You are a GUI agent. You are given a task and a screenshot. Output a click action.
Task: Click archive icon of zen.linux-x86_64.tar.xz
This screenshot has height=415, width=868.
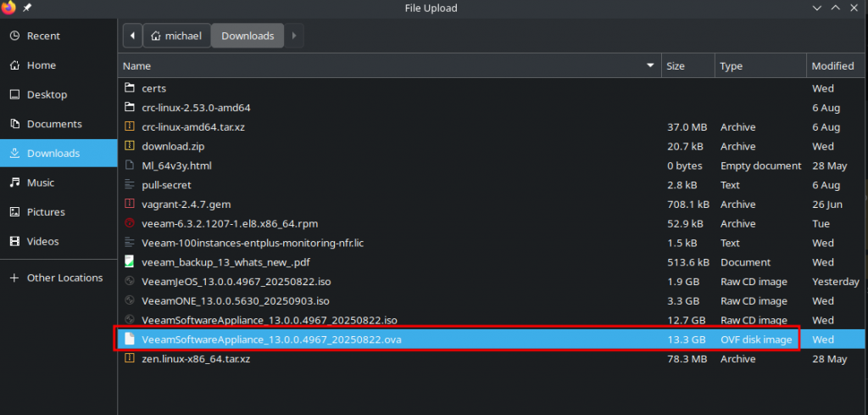coord(130,358)
